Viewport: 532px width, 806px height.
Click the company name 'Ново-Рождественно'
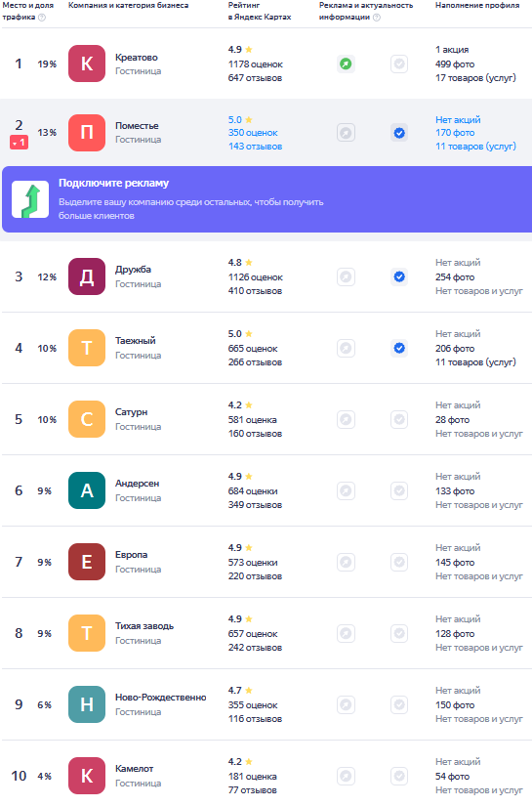point(161,698)
